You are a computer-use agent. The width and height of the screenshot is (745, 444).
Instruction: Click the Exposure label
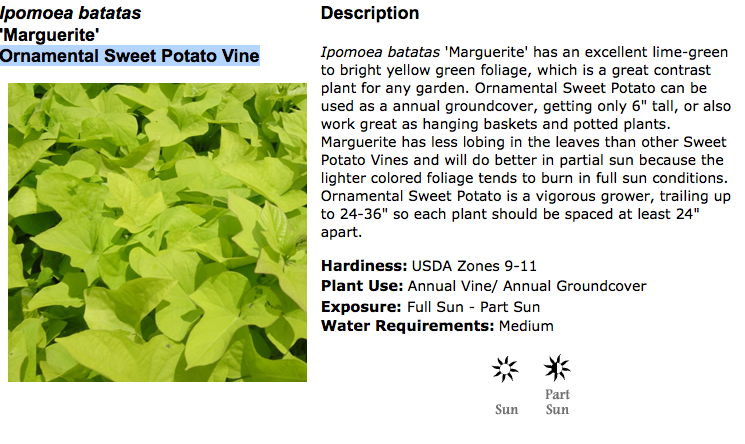362,306
